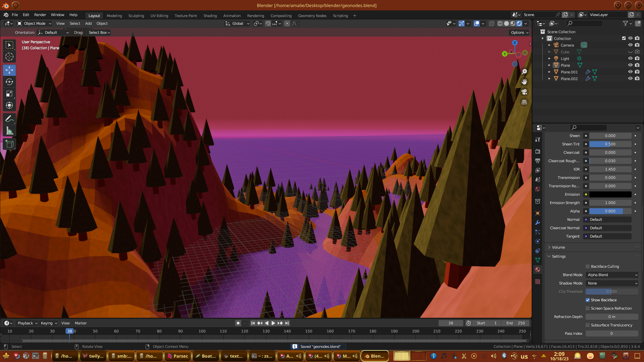The height and width of the screenshot is (362, 644).
Task: Select the Move tool in toolbar
Action: [x=9, y=70]
